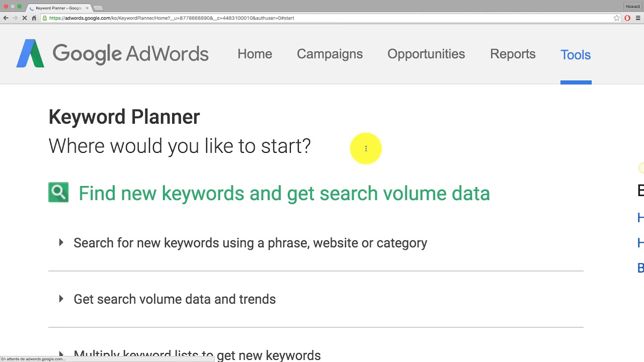
Task: Select the Keyword Planner browser tab
Action: pyautogui.click(x=59, y=8)
